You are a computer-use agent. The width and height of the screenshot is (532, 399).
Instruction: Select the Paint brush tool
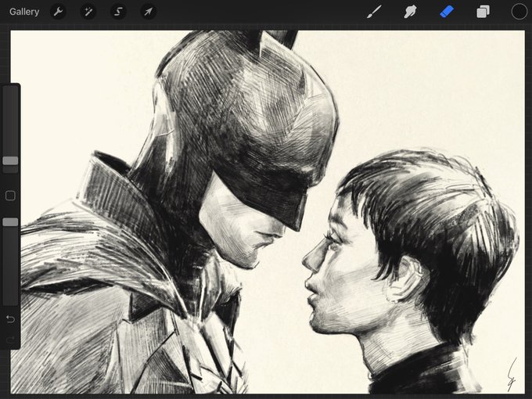pyautogui.click(x=374, y=12)
